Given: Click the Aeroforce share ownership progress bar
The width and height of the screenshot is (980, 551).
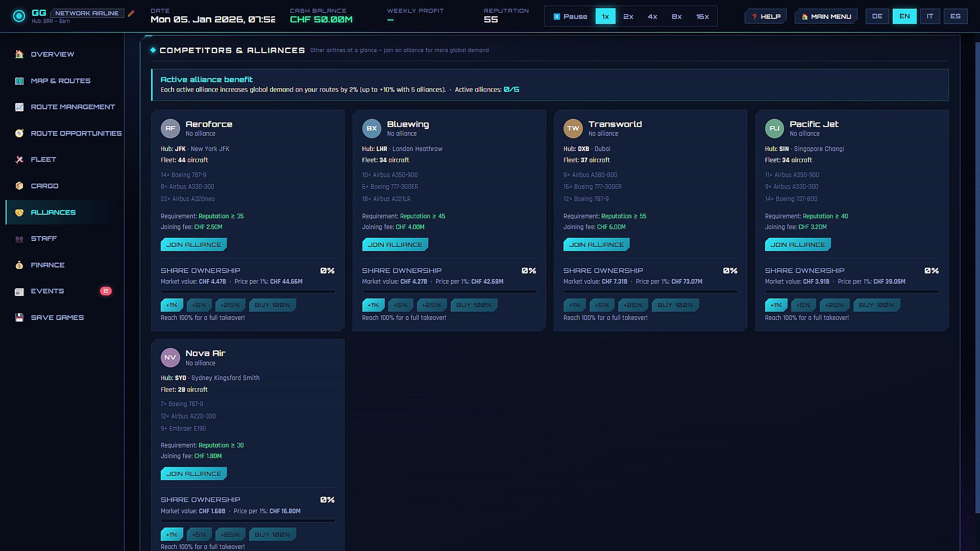Looking at the screenshot, I should pos(248,292).
